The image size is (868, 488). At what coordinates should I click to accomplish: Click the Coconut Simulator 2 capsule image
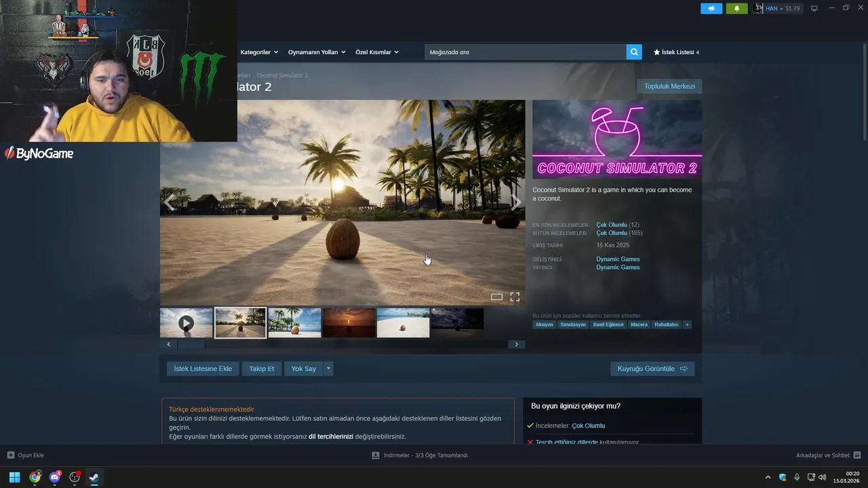(617, 140)
